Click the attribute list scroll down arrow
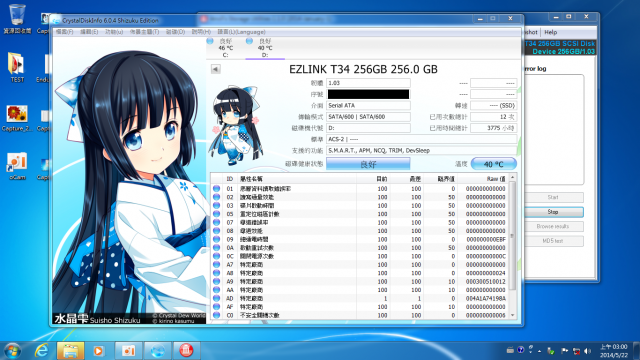This screenshot has width=640, height=360. (x=513, y=315)
